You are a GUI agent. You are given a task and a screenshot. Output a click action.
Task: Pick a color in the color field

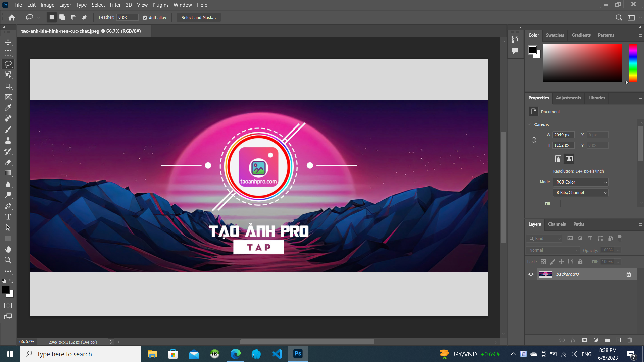point(583,63)
